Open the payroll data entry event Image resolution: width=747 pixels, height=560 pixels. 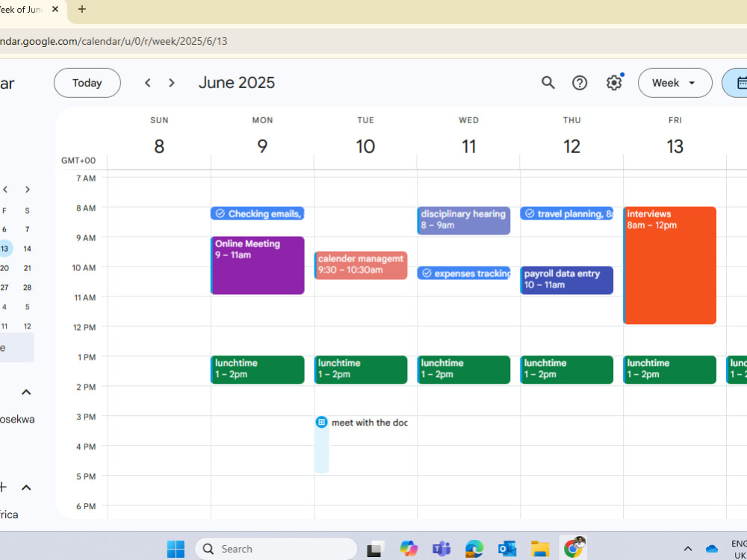pyautogui.click(x=566, y=280)
